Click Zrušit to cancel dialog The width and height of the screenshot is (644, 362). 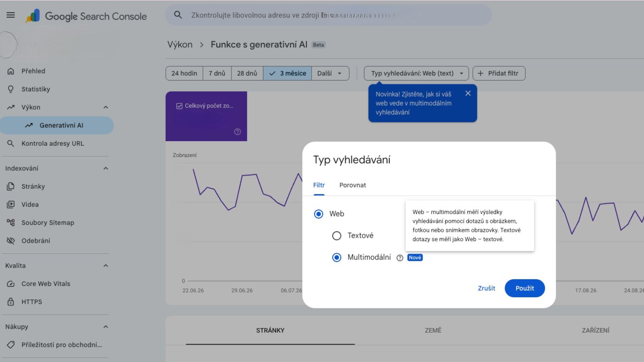pos(486,288)
